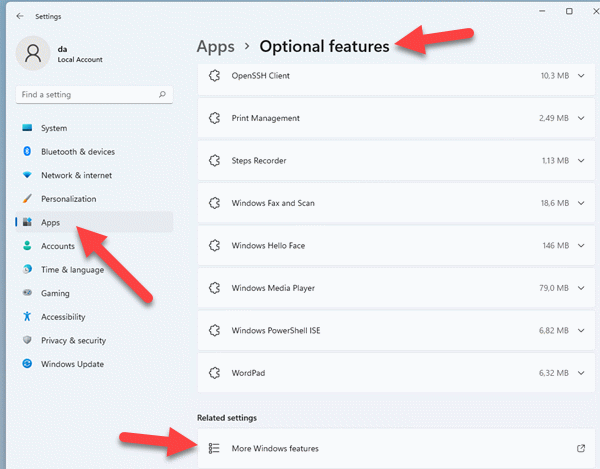This screenshot has height=469, width=600.
Task: Click the Windows Hello Face 146 MB size
Action: (x=556, y=246)
